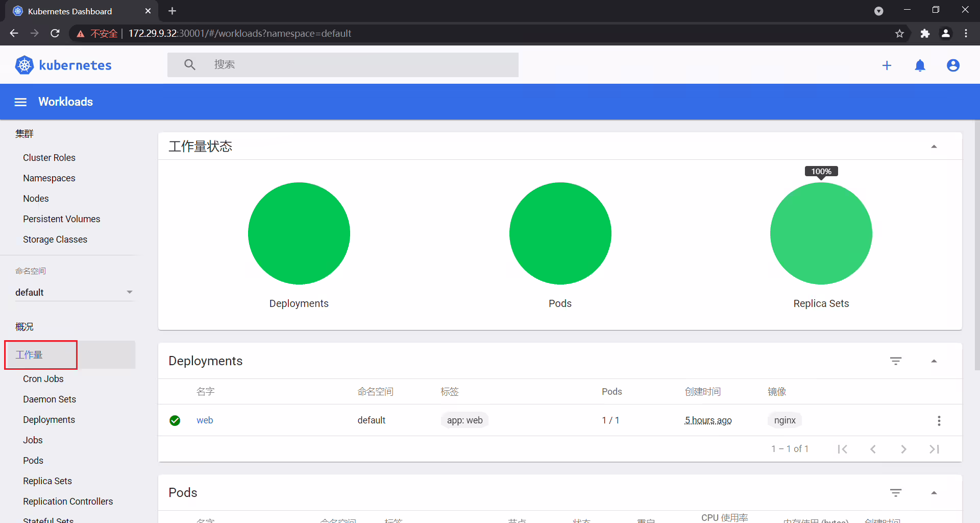Filter the Pods list
The image size is (980, 523).
pos(896,493)
